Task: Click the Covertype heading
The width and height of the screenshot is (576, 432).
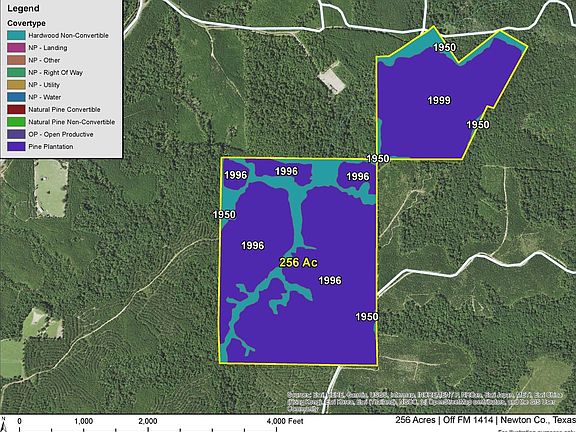Action: pyautogui.click(x=26, y=23)
